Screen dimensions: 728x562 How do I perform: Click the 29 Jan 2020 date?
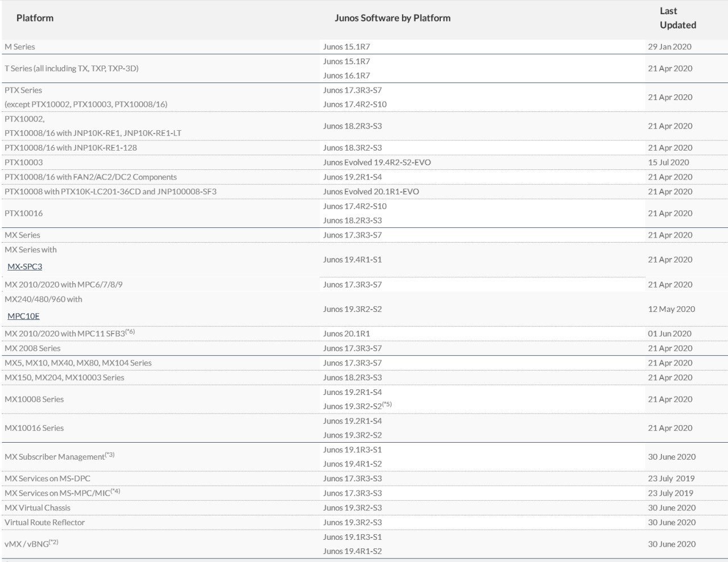pos(669,47)
